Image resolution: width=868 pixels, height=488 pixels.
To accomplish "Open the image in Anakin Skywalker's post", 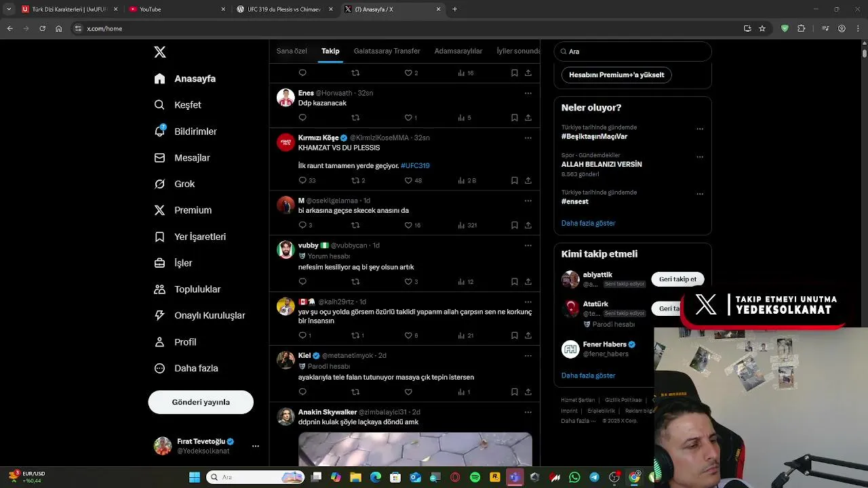I will 415,449.
